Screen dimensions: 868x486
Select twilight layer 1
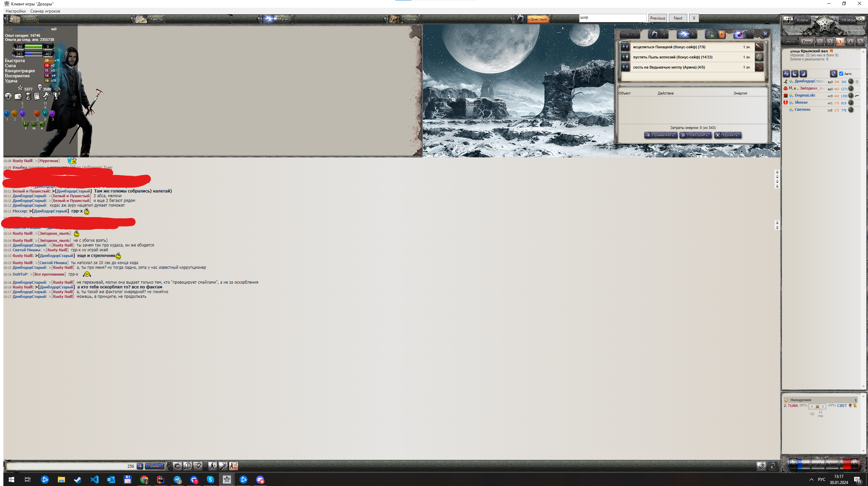[x=819, y=42]
